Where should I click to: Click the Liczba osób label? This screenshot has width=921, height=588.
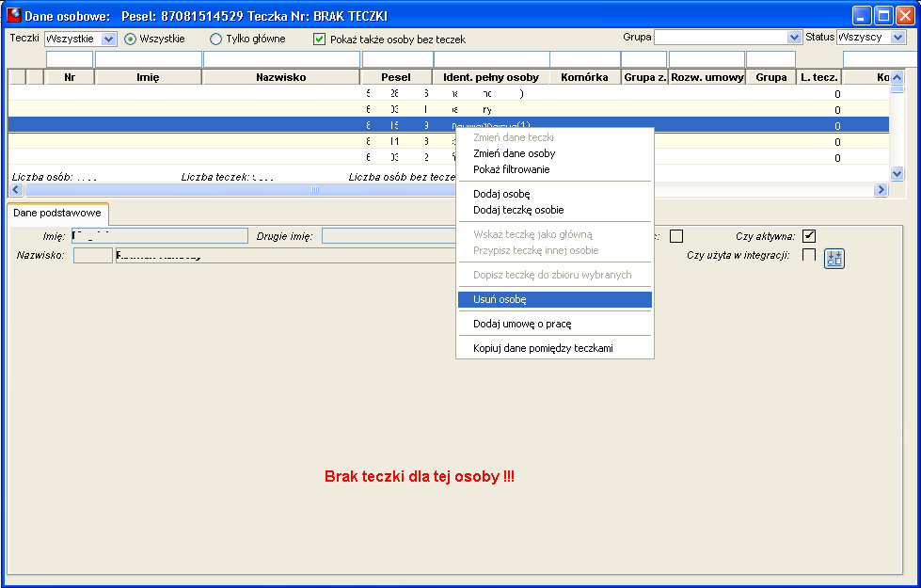point(41,176)
